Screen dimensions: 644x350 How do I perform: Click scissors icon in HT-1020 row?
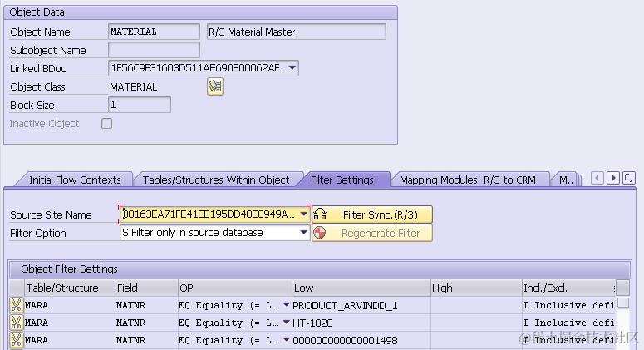point(16,323)
